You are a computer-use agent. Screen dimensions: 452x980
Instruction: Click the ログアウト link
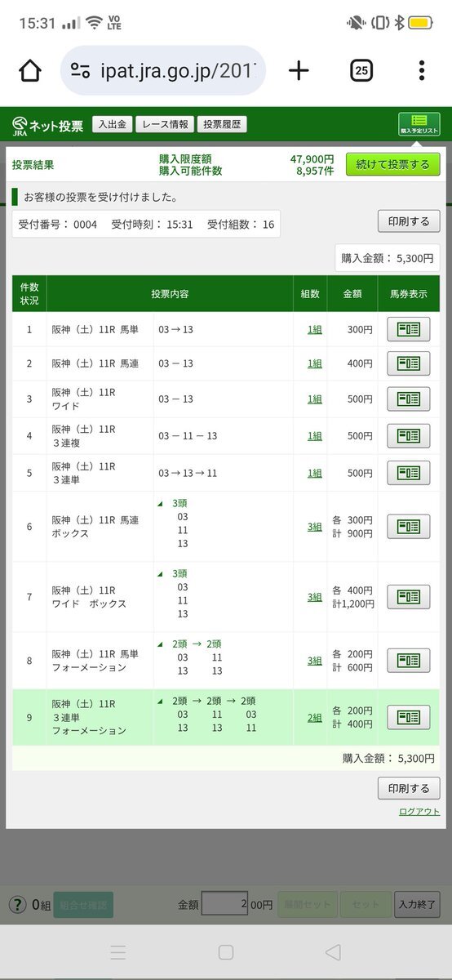419,811
